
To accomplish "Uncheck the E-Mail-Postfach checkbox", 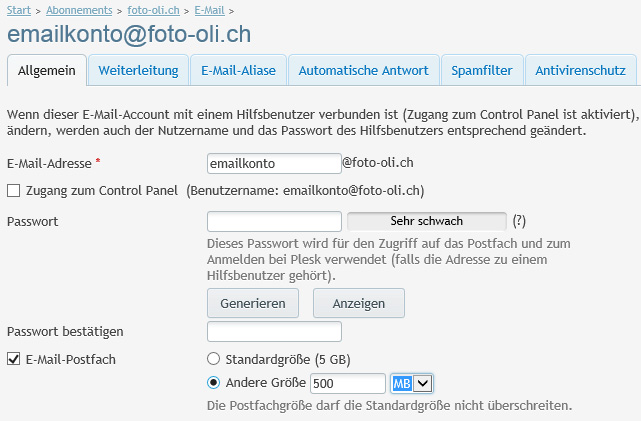I will (x=14, y=359).
